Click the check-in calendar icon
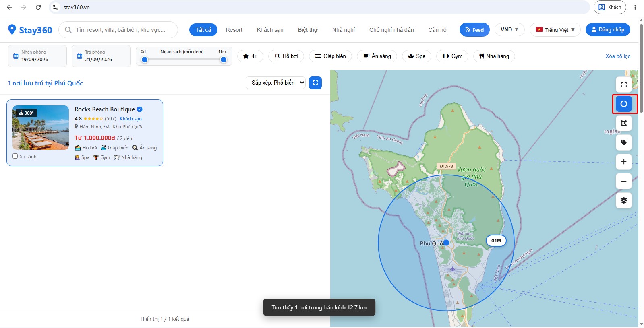 point(16,56)
